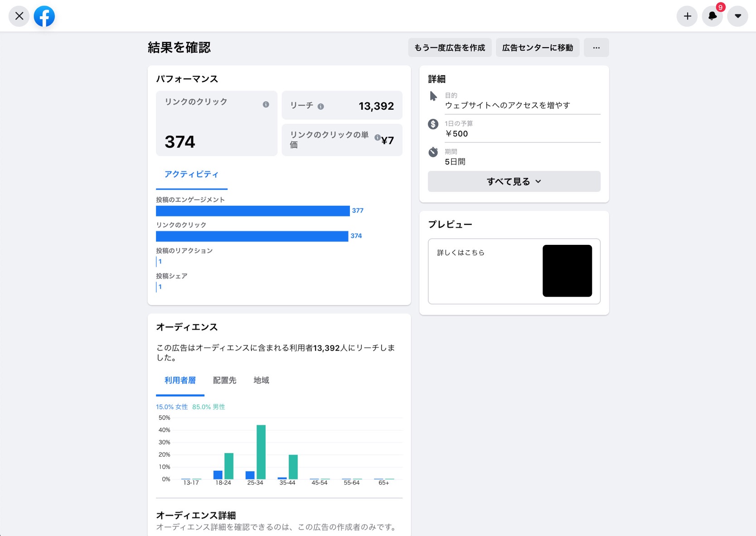Click the 投稿のエンゲージメント blue bar
Image resolution: width=756 pixels, height=536 pixels.
(252, 211)
